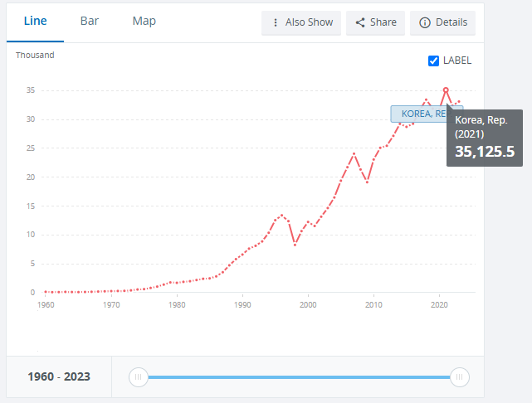Image resolution: width=532 pixels, height=403 pixels.
Task: Click the 2009 low point on the line
Action: point(367,182)
